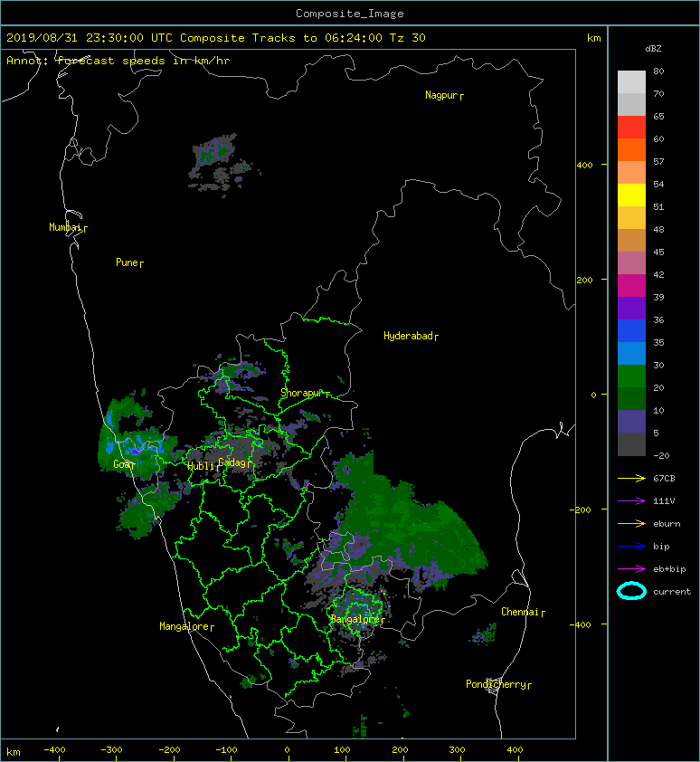Click the 'current' legend label
Image resolution: width=700 pixels, height=762 pixels.
click(x=672, y=592)
